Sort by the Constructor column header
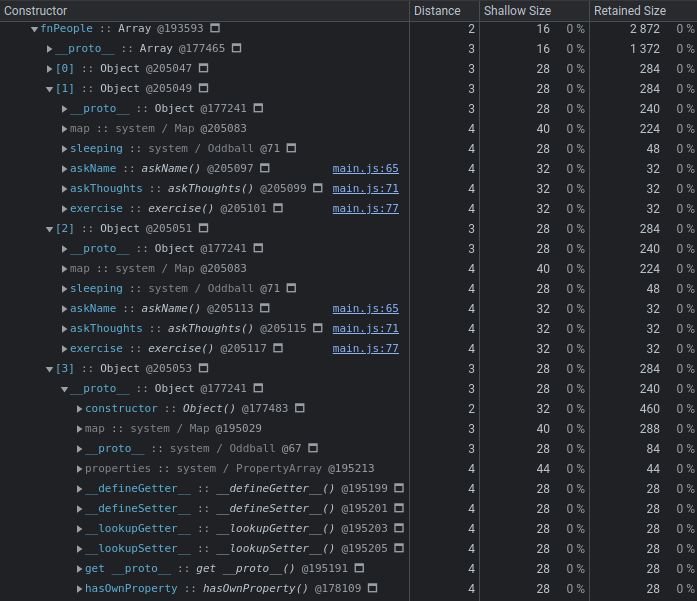The width and height of the screenshot is (697, 601). [x=204, y=11]
